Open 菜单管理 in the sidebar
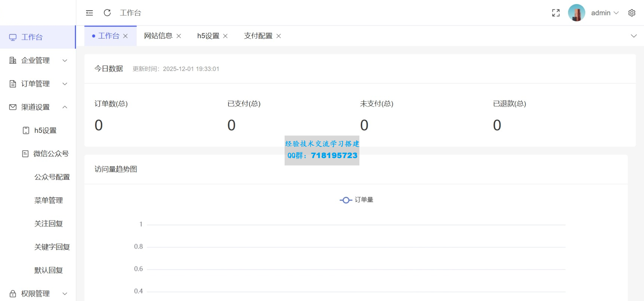644x301 pixels. [49, 200]
